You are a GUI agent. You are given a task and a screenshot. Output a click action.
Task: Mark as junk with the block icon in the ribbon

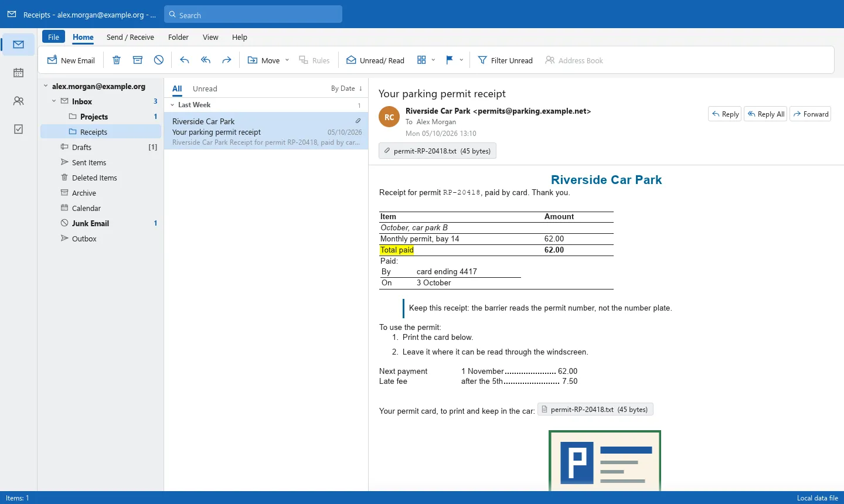click(x=159, y=60)
